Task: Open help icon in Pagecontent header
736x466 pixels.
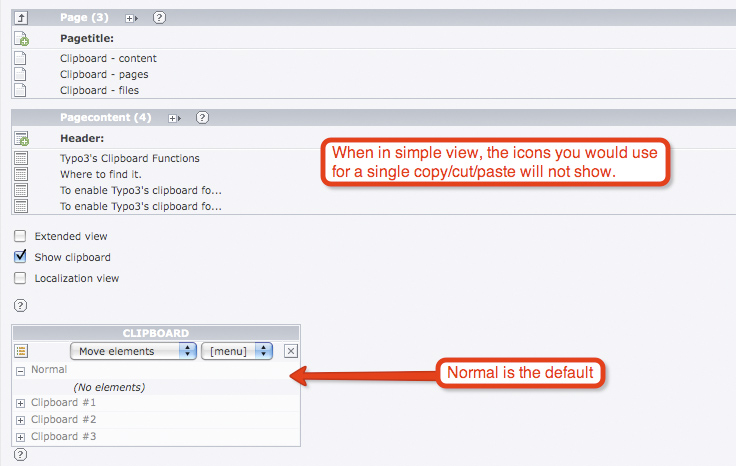Action: 202,118
